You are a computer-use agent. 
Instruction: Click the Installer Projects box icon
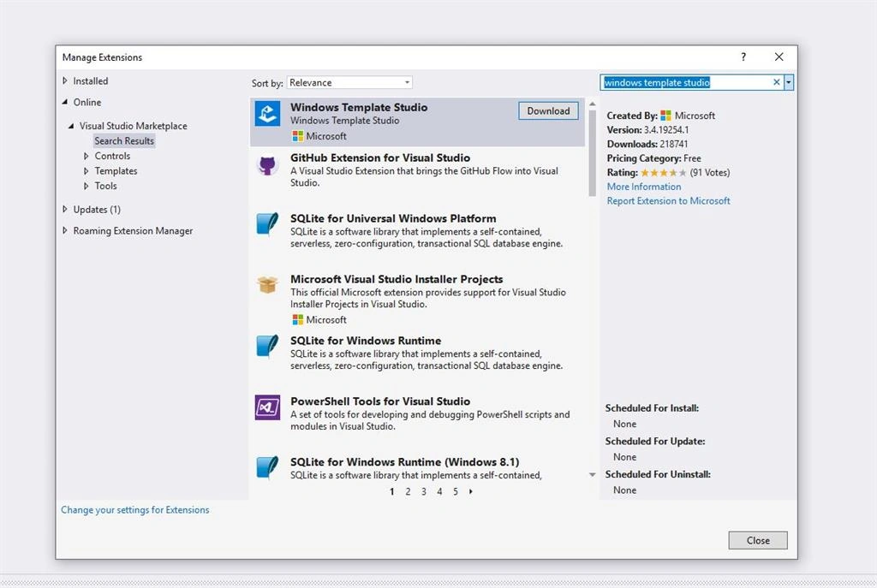point(267,284)
